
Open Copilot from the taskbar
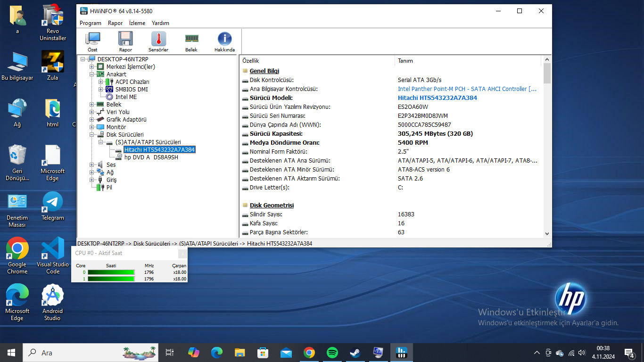pos(194,353)
